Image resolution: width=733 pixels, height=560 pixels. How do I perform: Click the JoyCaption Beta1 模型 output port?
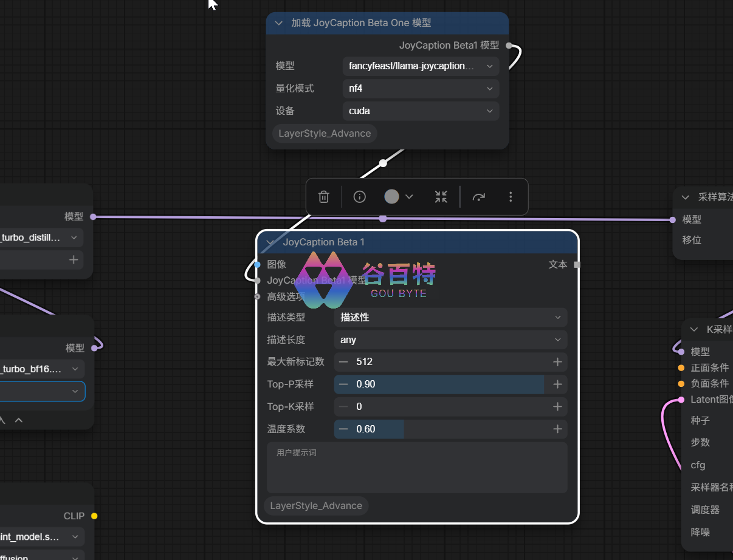pyautogui.click(x=509, y=46)
